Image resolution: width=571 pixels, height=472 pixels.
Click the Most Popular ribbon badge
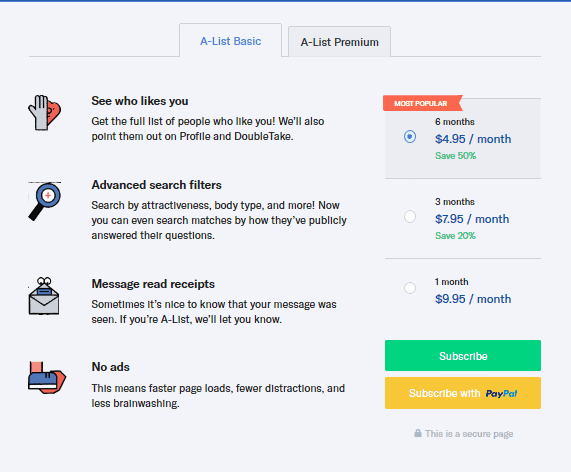(422, 103)
